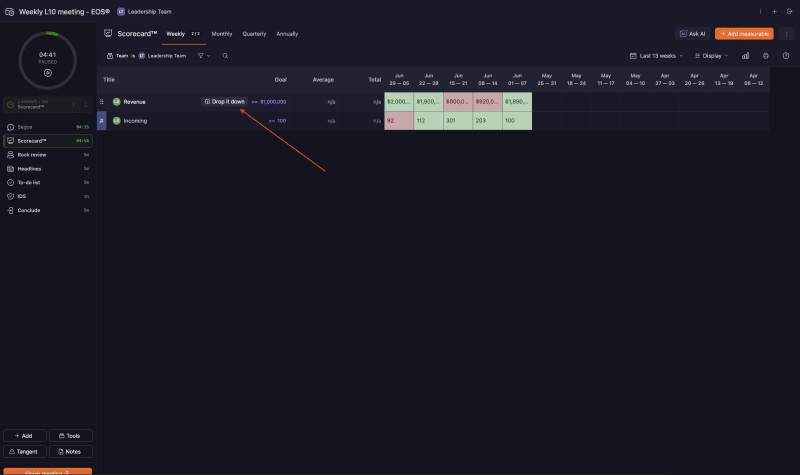The image size is (800, 475).
Task: Click Incoming red cell value 92
Action: coord(399,120)
